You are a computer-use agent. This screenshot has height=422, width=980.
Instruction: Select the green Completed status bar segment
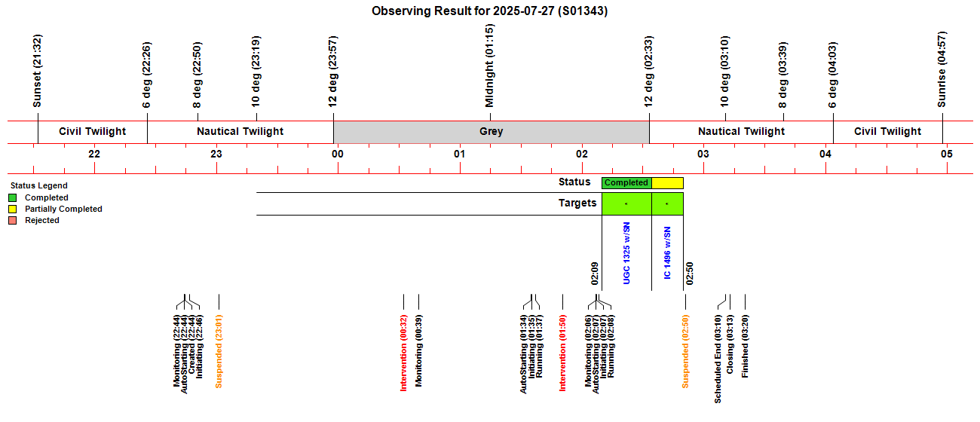(x=626, y=182)
